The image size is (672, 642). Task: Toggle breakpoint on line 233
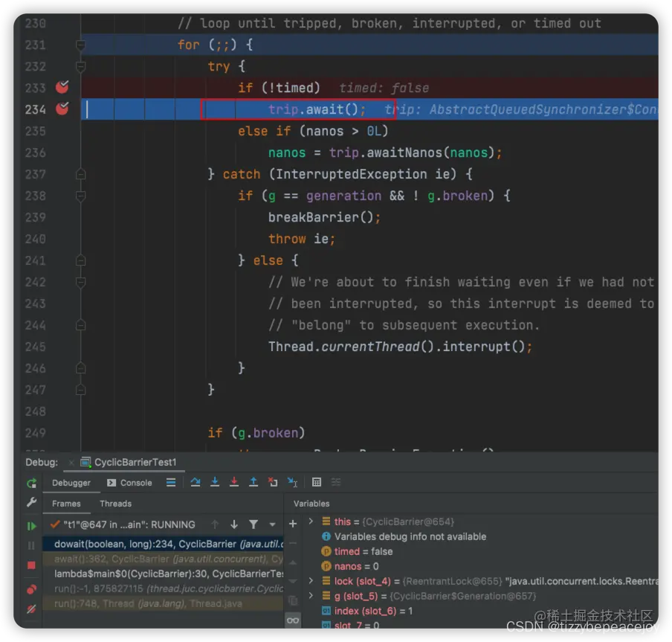coord(62,87)
